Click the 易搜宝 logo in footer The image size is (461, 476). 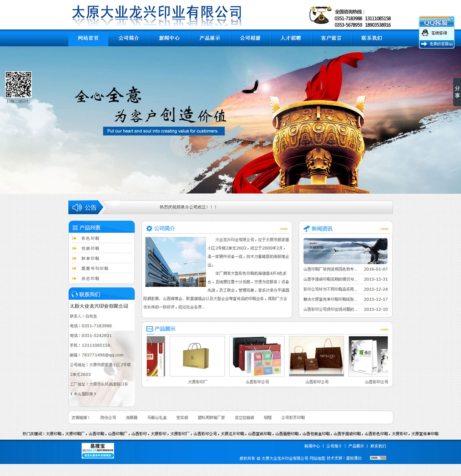[x=98, y=451]
